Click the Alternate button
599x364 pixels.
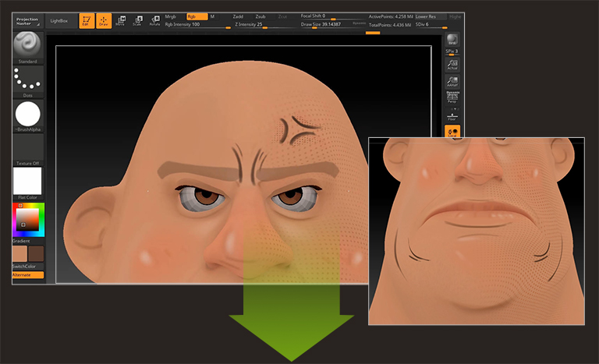(27, 275)
